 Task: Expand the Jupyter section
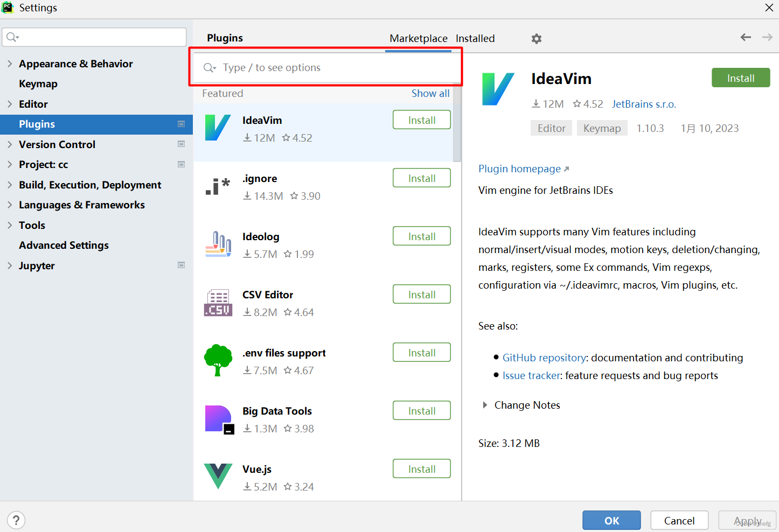click(10, 265)
